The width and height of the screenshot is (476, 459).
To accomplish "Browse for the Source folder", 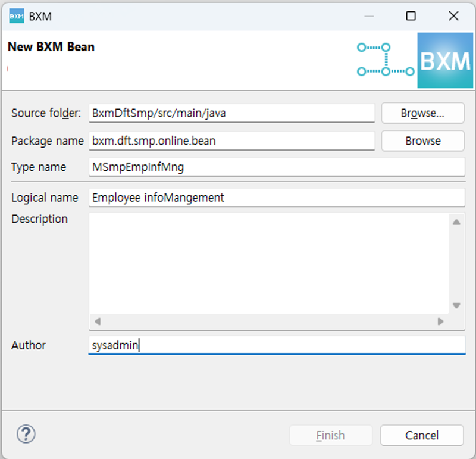I will 422,113.
